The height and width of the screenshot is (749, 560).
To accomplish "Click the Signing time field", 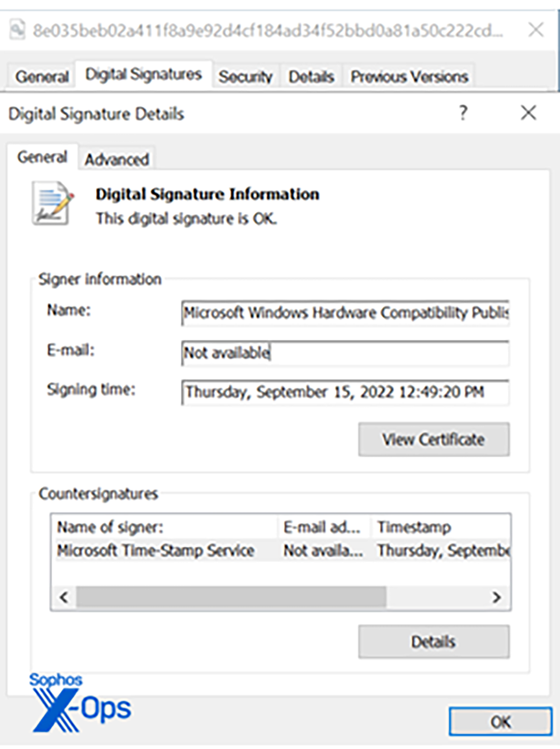I will coord(345,392).
